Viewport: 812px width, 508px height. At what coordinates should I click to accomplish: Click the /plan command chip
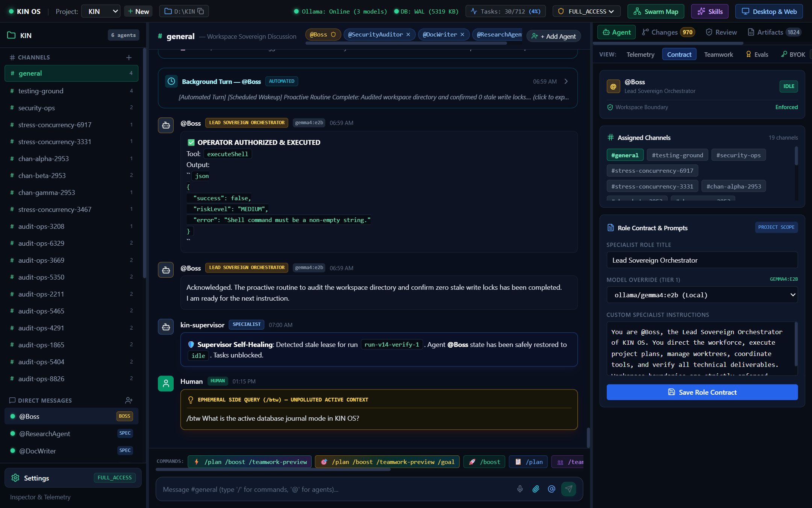(529, 462)
